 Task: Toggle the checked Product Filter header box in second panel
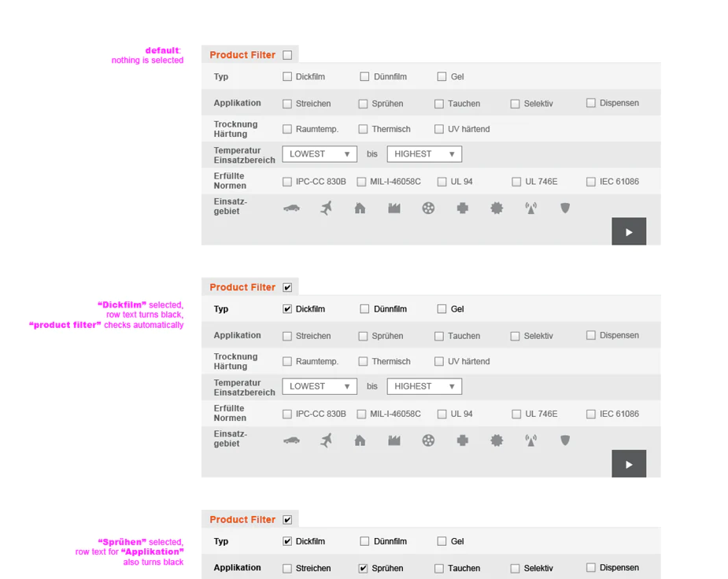point(287,288)
